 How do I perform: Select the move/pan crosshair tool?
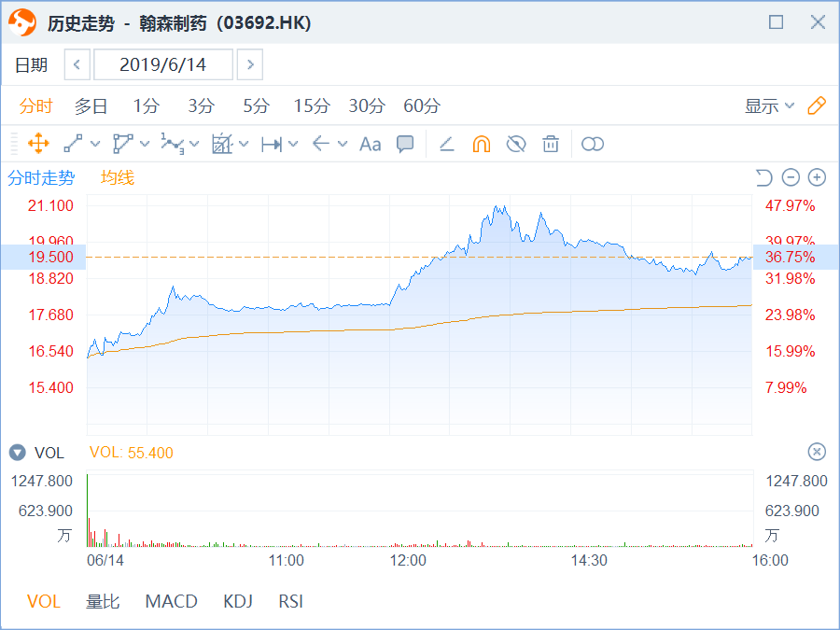38,144
